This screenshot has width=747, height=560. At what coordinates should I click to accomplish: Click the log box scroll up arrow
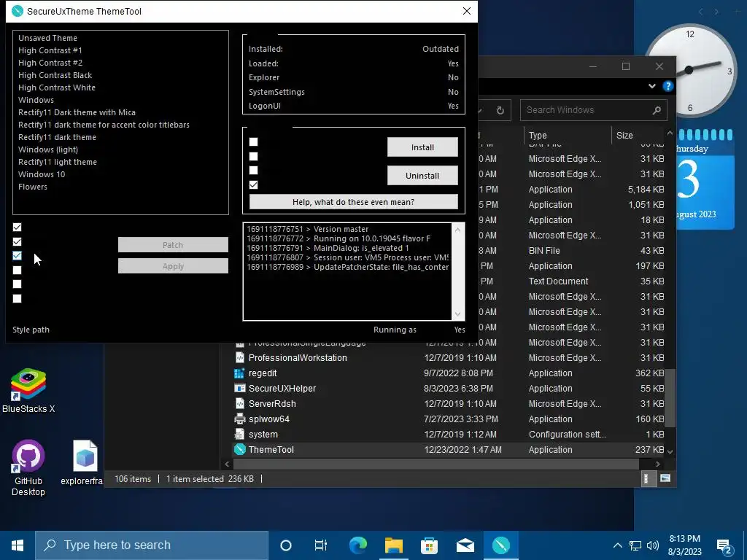pyautogui.click(x=458, y=230)
